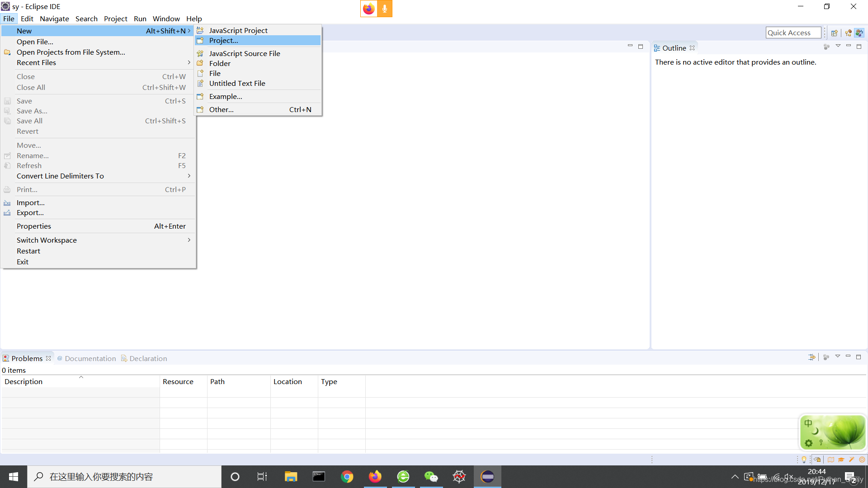Open the Open Perspective dialog icon
Viewport: 868px width, 488px height.
point(835,33)
